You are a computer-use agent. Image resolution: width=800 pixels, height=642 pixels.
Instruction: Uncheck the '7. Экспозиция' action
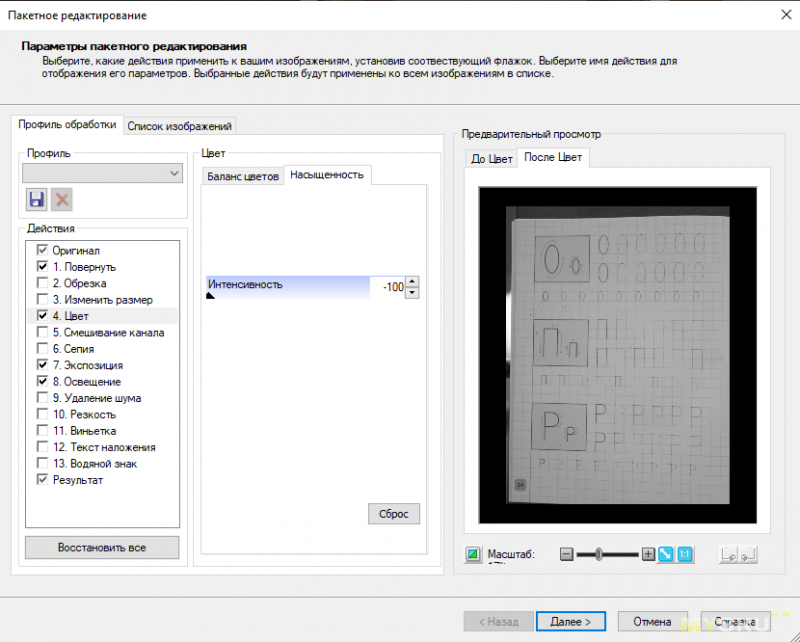42,365
